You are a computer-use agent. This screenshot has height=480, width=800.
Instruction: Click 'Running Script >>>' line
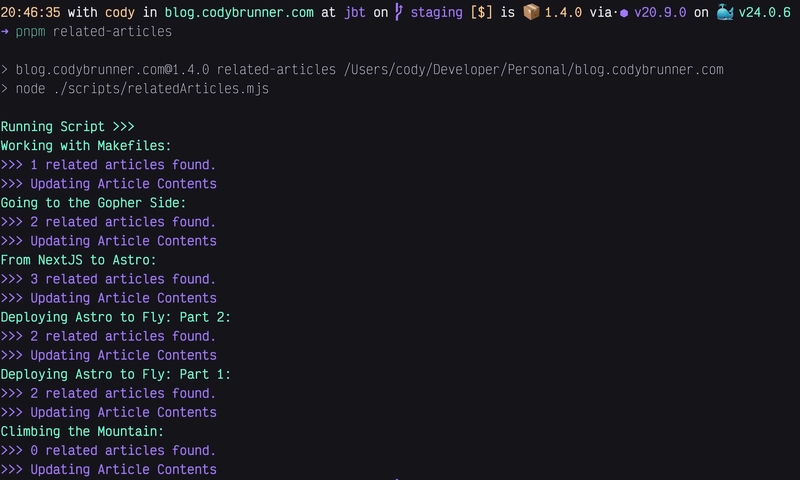[67, 127]
